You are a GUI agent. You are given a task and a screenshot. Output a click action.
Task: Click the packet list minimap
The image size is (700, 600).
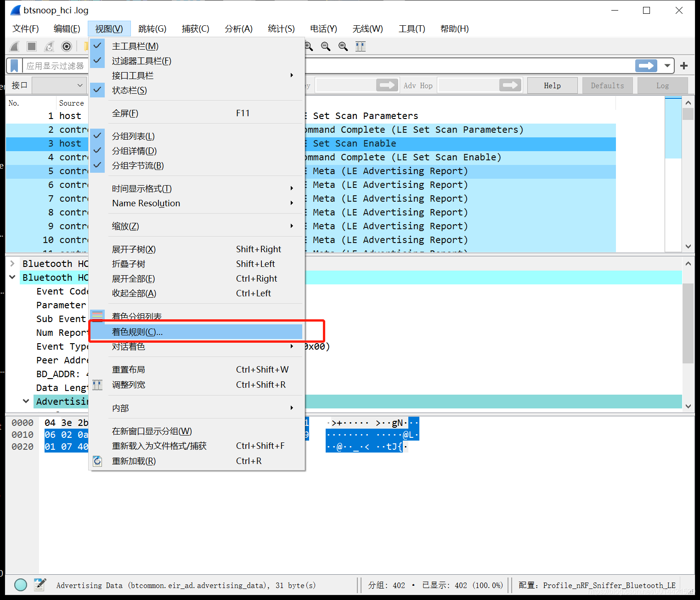pyautogui.click(x=673, y=174)
